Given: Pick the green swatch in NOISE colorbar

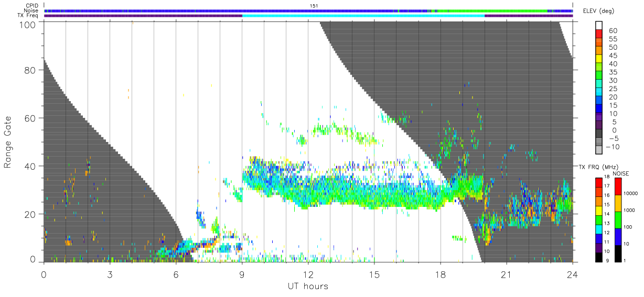Looking at the screenshot, I should 617,220.
